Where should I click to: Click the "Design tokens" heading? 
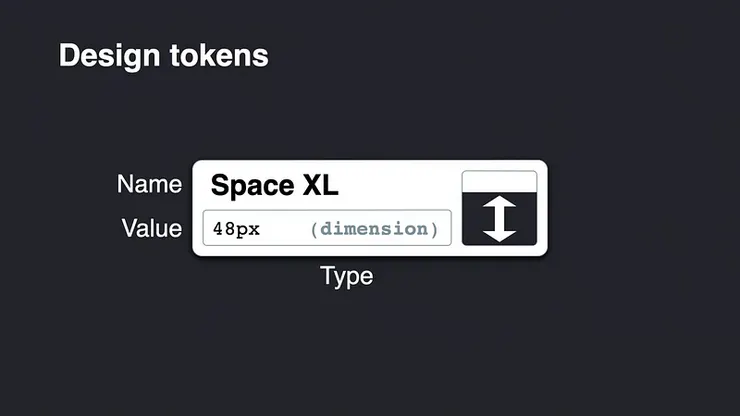point(163,55)
